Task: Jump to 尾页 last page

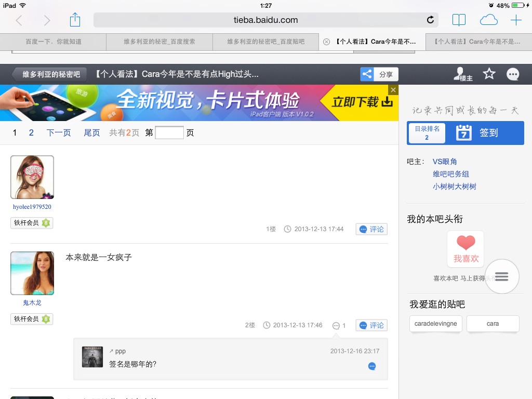Action: (x=92, y=132)
